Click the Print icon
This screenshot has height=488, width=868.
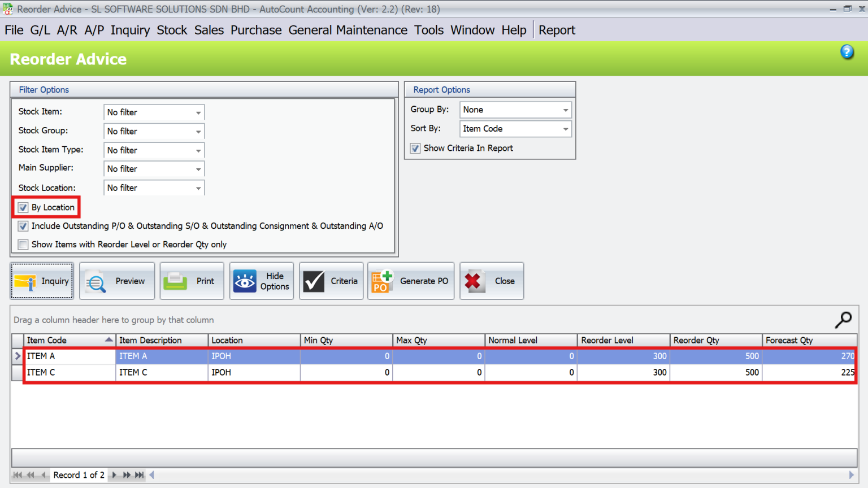tap(192, 281)
